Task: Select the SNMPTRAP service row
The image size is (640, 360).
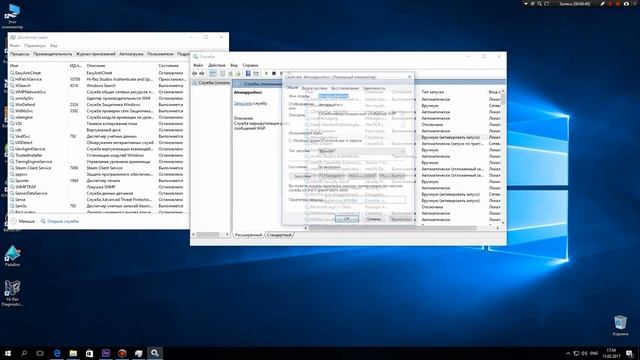Action: coord(99,187)
